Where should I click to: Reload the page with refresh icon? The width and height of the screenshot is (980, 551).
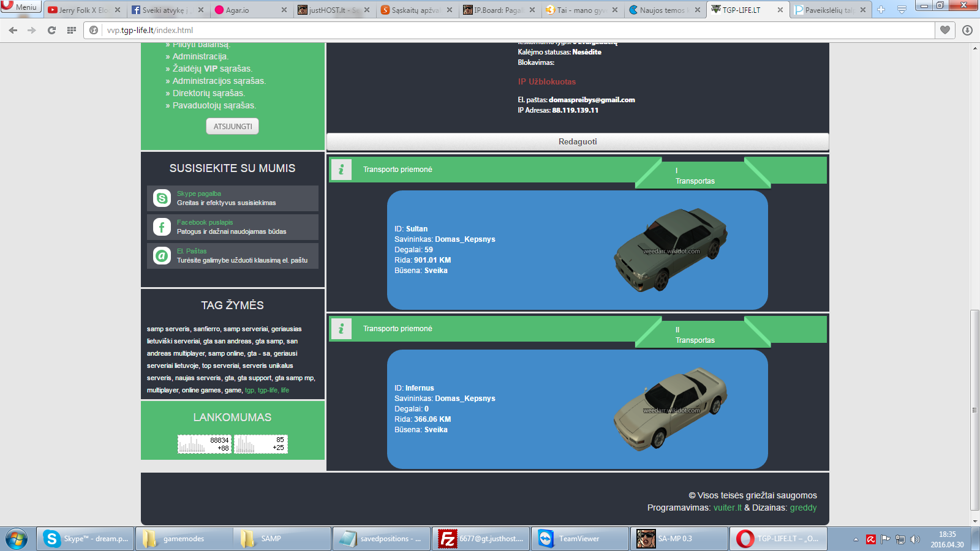(x=51, y=30)
